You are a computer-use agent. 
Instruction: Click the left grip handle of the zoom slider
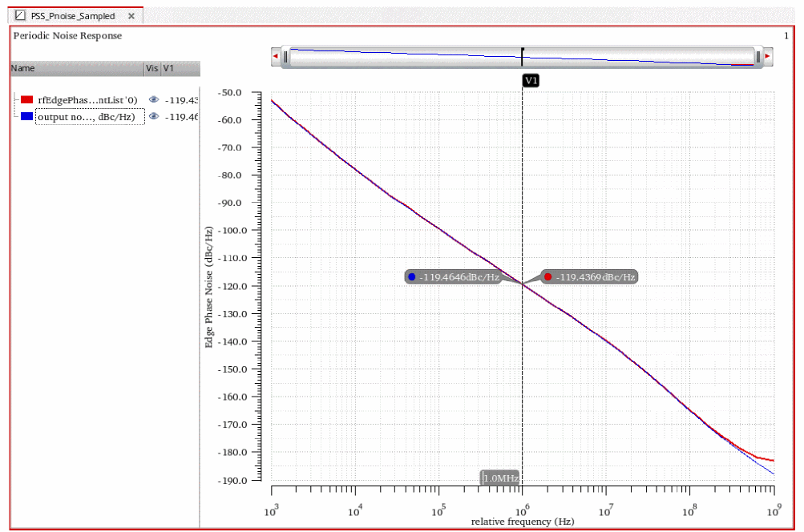tap(285, 57)
